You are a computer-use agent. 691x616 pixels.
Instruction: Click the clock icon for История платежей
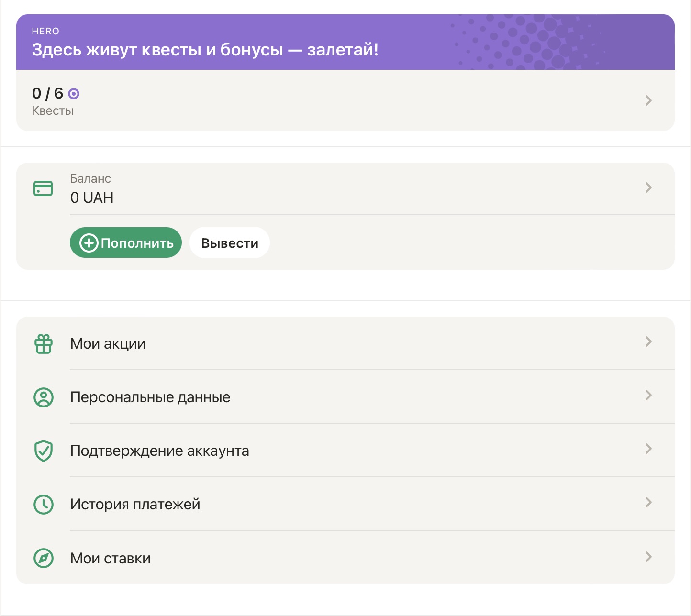44,504
